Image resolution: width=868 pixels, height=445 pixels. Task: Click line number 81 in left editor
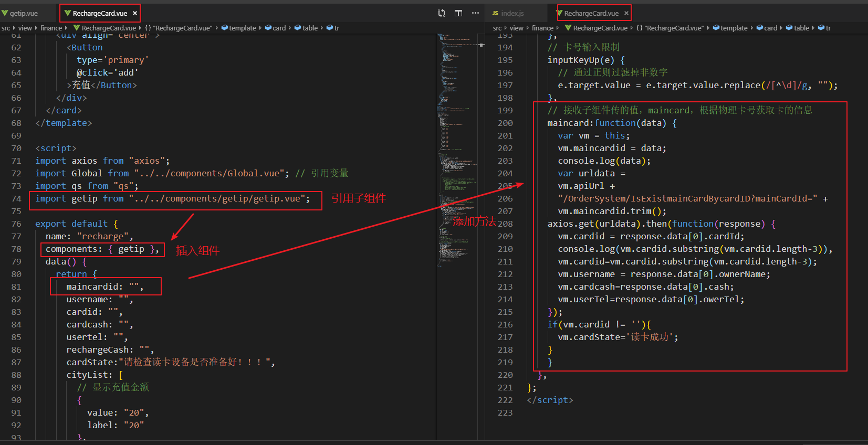coord(16,287)
